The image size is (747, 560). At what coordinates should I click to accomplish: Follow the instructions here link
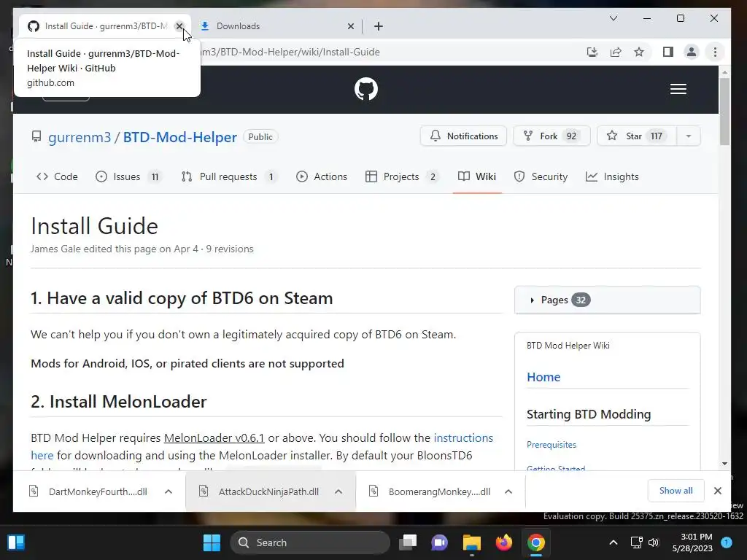(x=463, y=437)
